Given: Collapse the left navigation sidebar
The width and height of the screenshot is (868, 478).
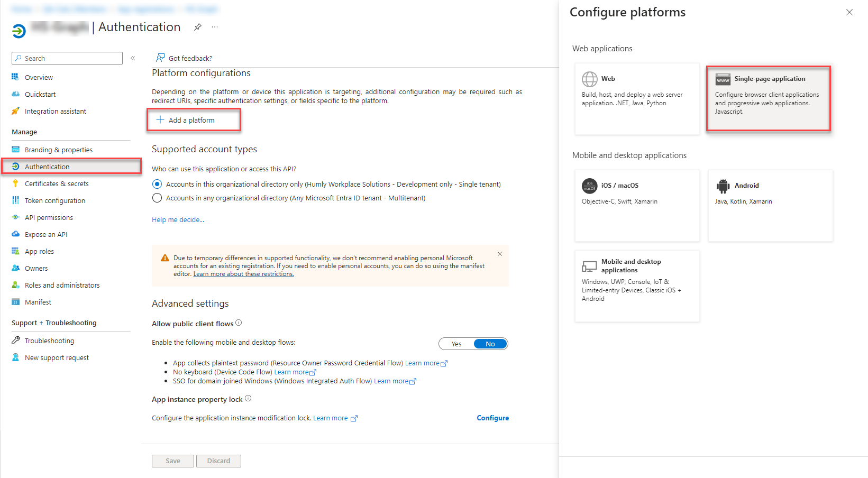Looking at the screenshot, I should point(133,58).
